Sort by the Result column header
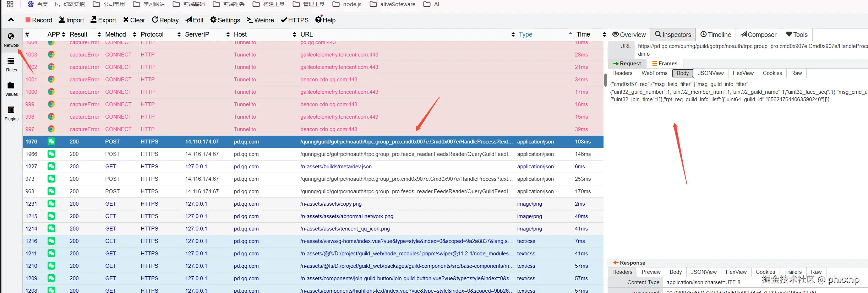The width and height of the screenshot is (868, 293). [x=85, y=34]
